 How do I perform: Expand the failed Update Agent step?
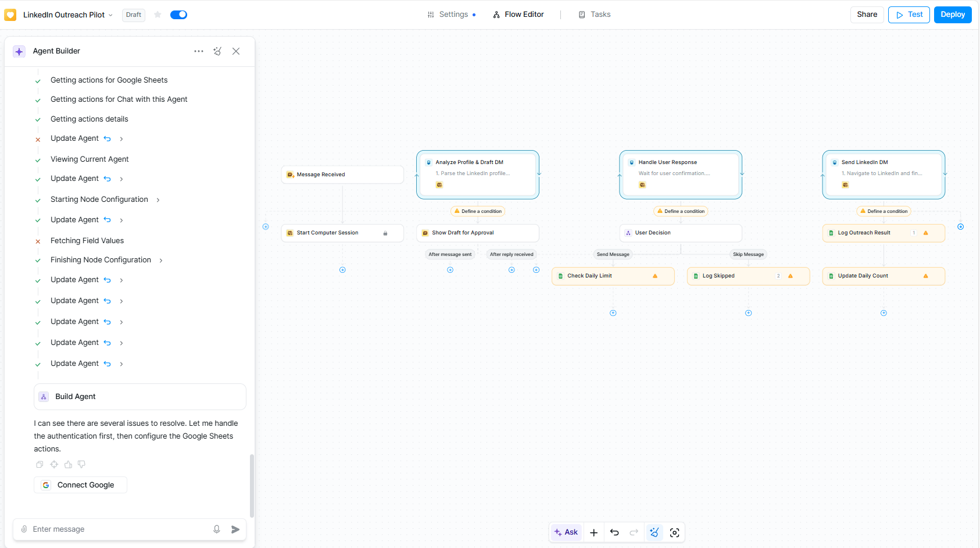(121, 139)
